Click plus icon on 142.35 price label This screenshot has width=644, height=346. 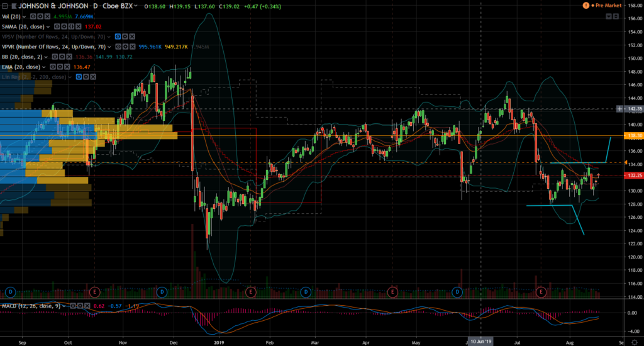click(x=619, y=109)
